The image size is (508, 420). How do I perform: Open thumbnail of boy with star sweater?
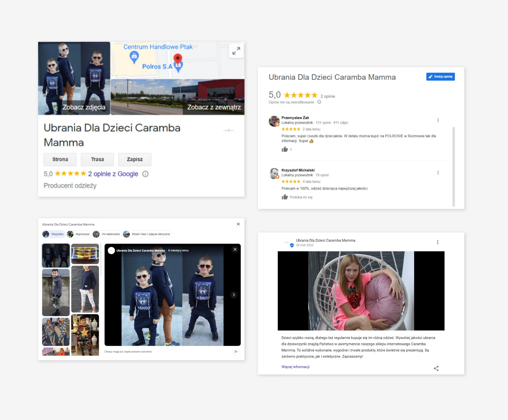coord(85,335)
